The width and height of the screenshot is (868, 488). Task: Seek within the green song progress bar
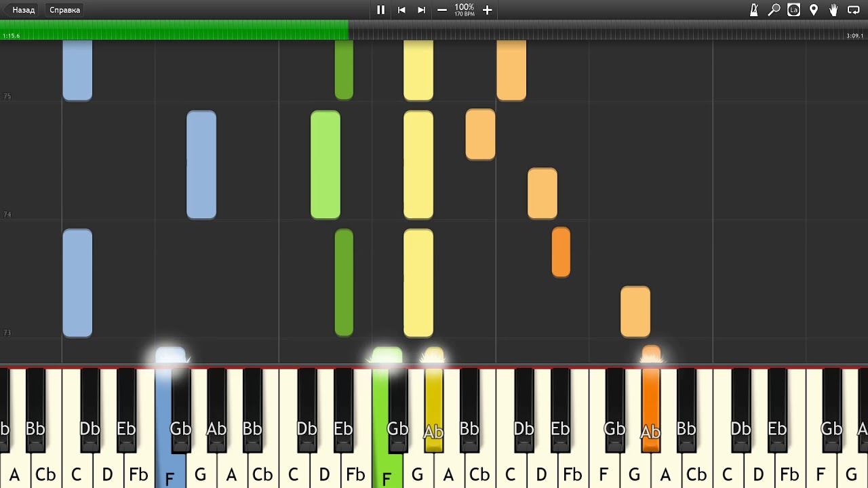pyautogui.click(x=174, y=29)
